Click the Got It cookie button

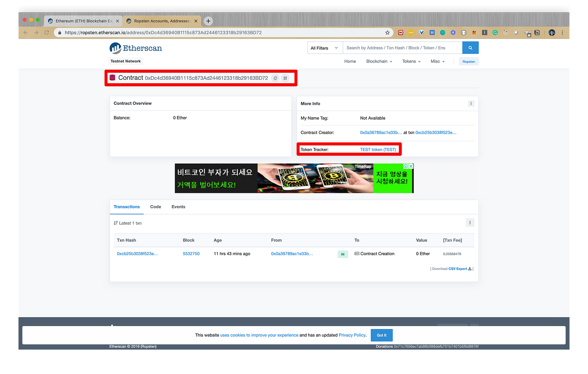(381, 335)
